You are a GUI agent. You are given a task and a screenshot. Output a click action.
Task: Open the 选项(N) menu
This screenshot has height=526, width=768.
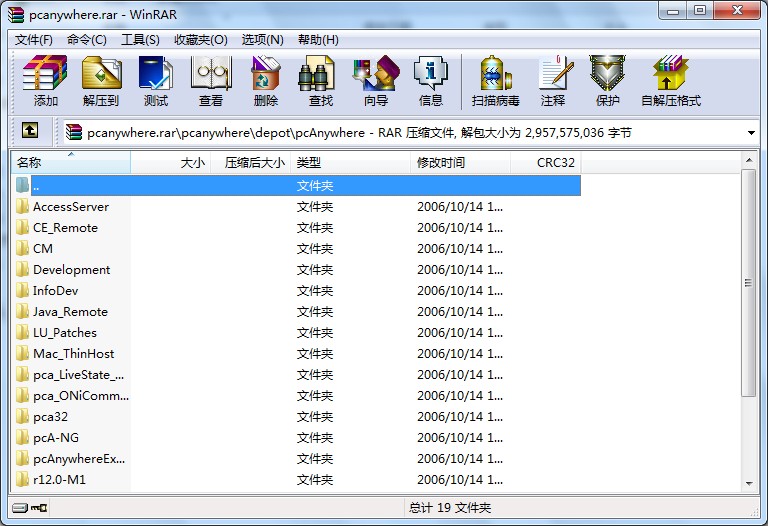263,40
